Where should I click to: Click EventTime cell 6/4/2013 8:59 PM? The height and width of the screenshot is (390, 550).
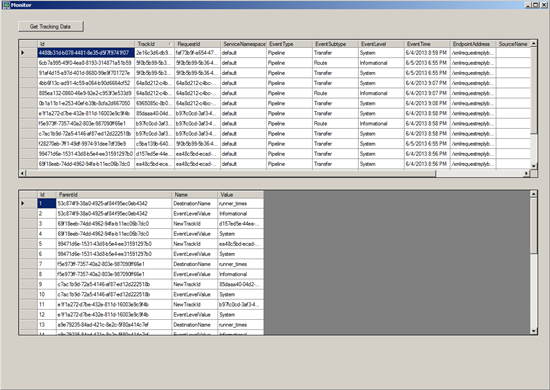[427, 53]
